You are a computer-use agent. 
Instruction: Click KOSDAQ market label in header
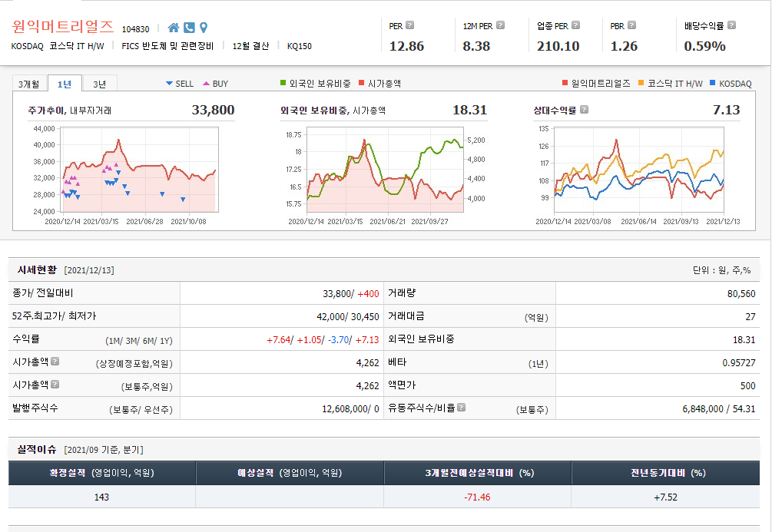[x=28, y=46]
